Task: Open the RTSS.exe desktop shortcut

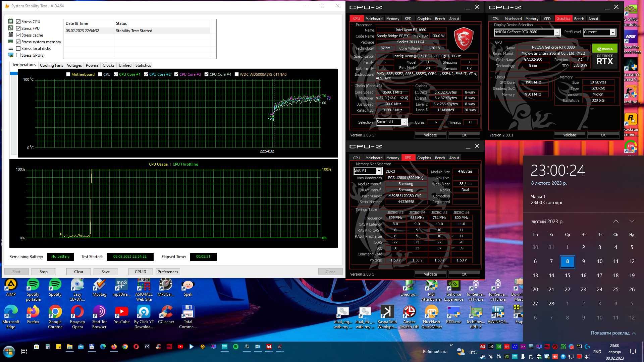Action: tap(453, 315)
